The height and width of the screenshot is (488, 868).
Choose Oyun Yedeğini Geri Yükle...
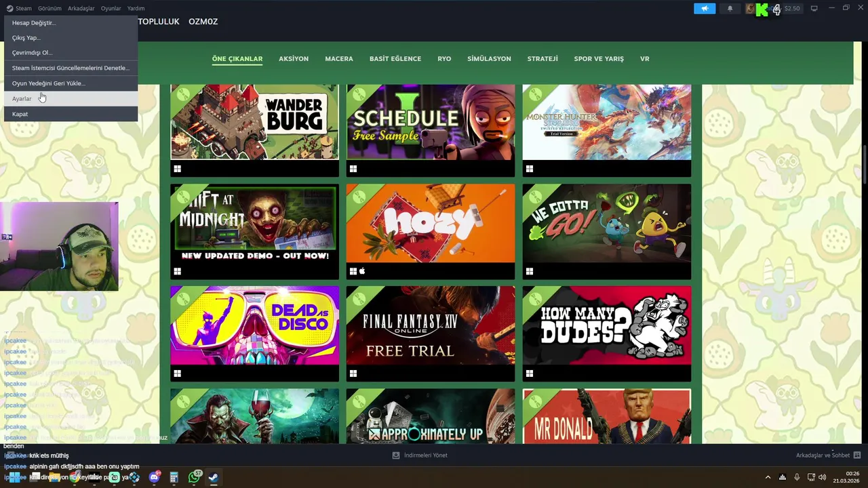click(x=71, y=83)
